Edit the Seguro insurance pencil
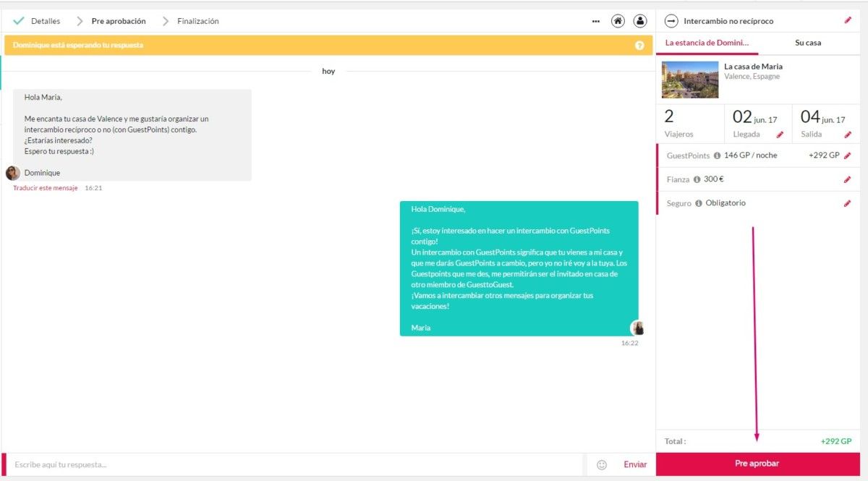The width and height of the screenshot is (868, 481). click(848, 203)
